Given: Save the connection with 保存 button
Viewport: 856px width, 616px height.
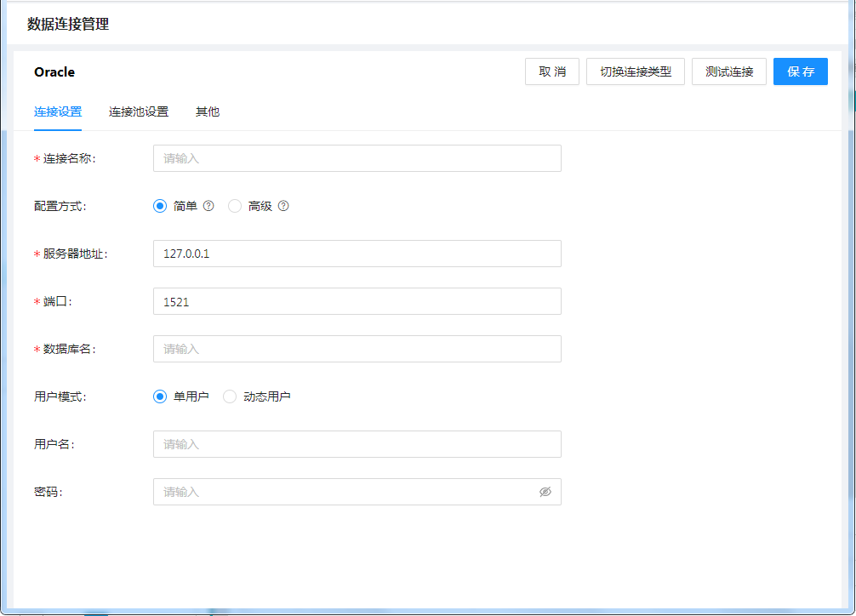Looking at the screenshot, I should [x=801, y=71].
